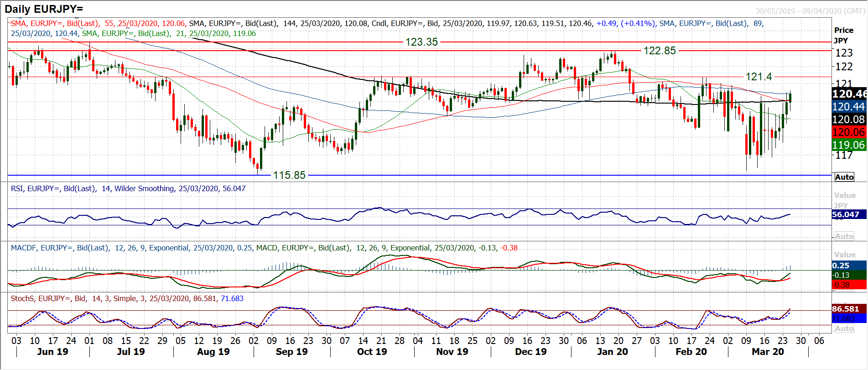Select the Cndl EURJPY= Bid legend entry
Image resolution: width=868 pixels, height=370 pixels.
tap(515, 23)
